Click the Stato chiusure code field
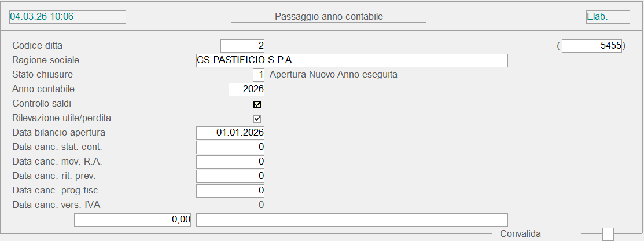The width and height of the screenshot is (644, 241). [259, 75]
